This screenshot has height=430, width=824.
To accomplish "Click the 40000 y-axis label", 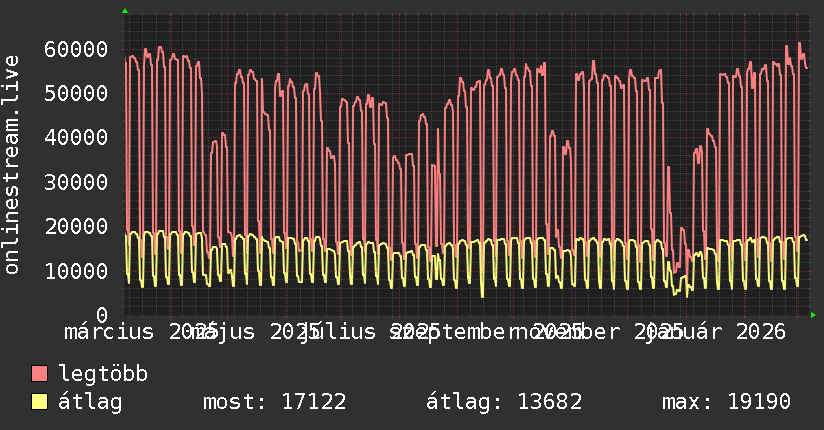I will click(x=76, y=138).
